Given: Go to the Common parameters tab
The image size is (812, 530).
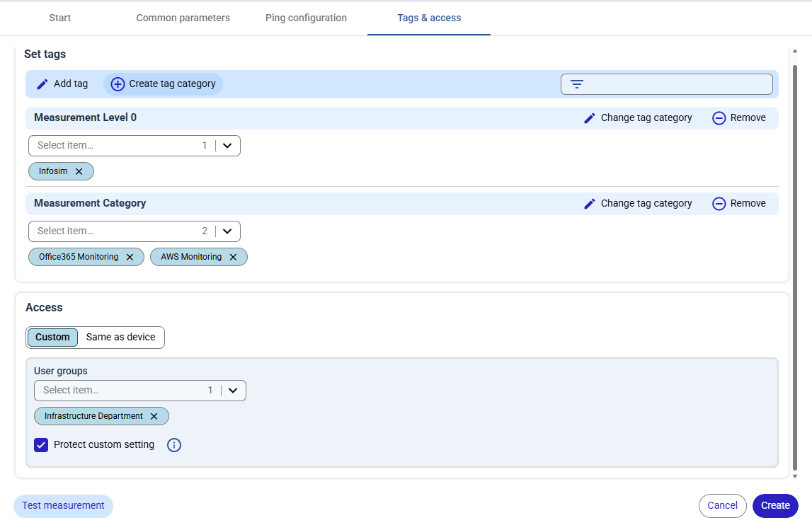Looking at the screenshot, I should pos(183,18).
